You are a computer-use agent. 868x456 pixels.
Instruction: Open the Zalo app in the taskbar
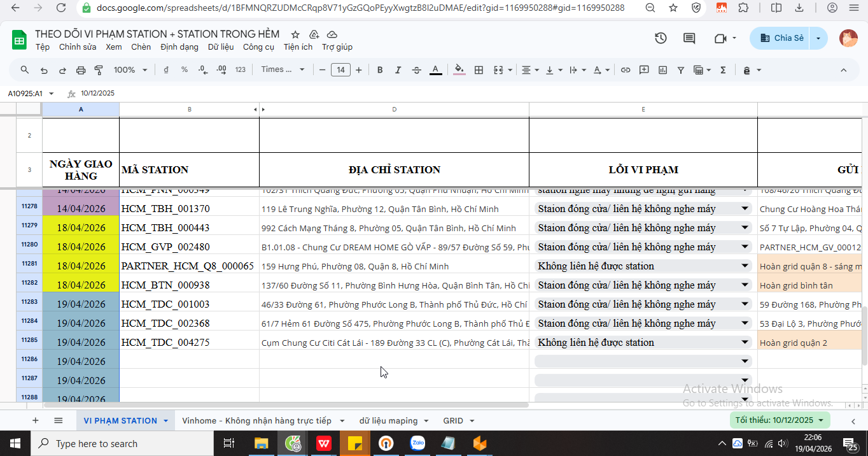tap(417, 443)
